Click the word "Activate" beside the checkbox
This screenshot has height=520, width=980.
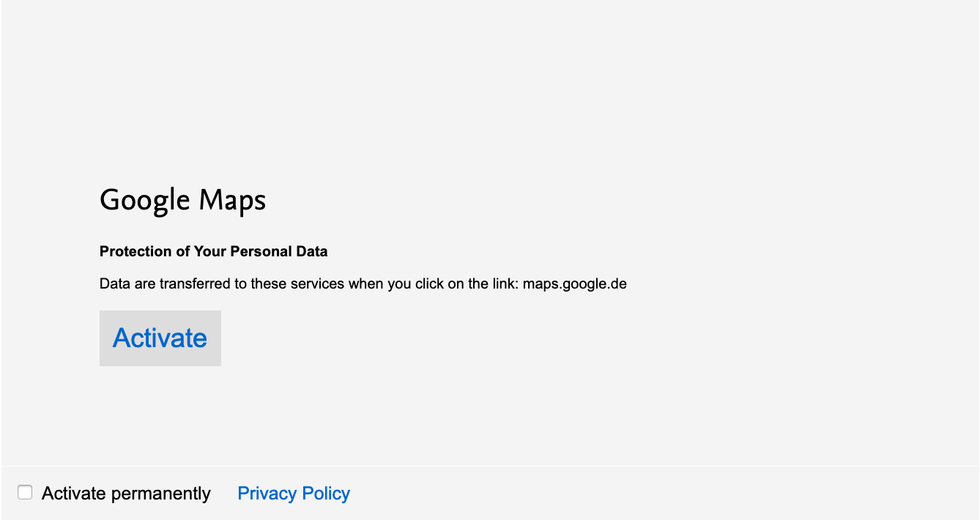click(74, 494)
